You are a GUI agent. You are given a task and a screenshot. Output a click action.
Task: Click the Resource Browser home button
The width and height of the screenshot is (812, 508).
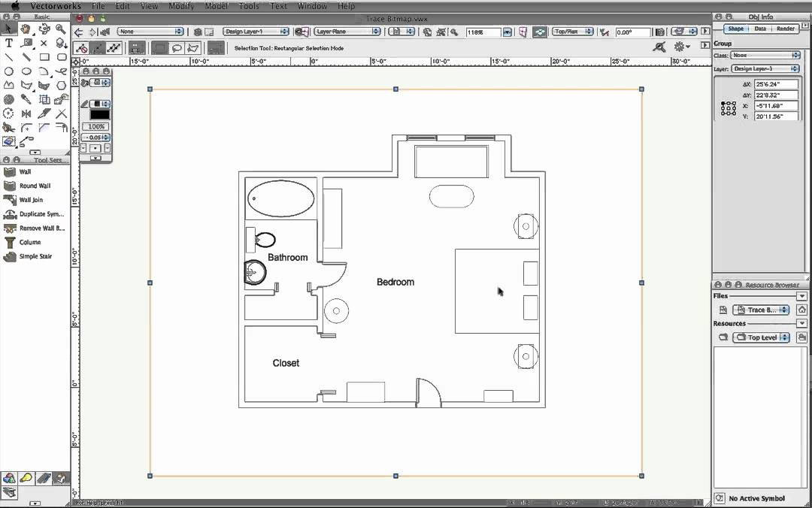click(x=801, y=310)
